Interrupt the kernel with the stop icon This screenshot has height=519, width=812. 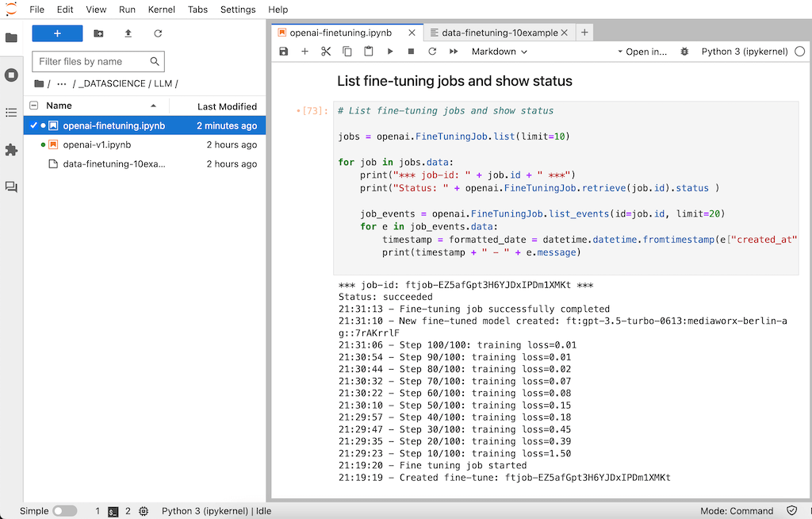[411, 52]
